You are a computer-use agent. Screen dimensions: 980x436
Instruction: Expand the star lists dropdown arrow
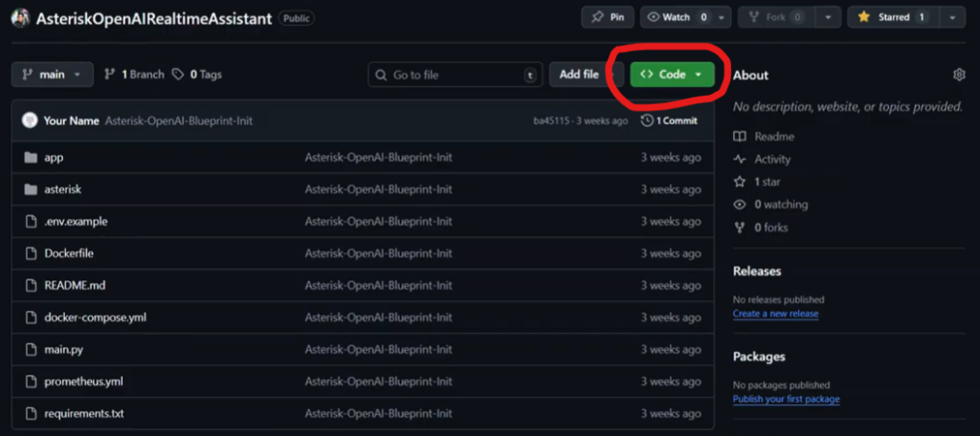tap(951, 17)
